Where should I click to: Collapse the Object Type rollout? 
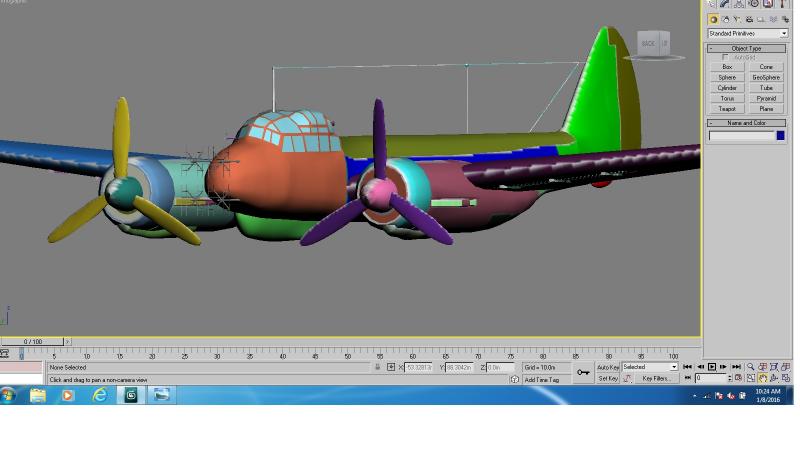746,48
